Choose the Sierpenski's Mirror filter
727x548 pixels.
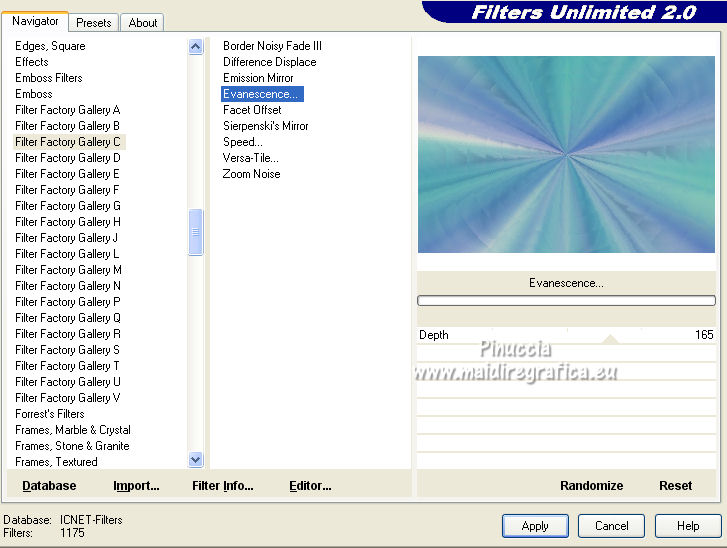266,126
